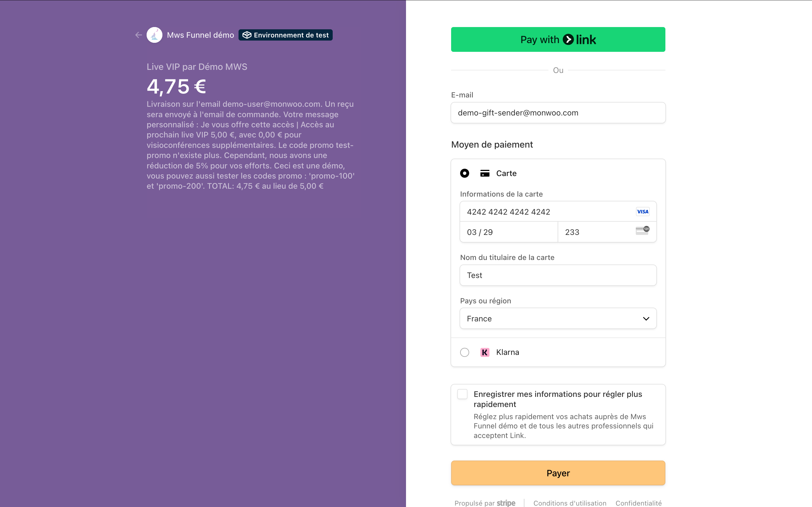Screen dimensions: 812x507
Task: Click the card expiration date field
Action: click(x=508, y=232)
